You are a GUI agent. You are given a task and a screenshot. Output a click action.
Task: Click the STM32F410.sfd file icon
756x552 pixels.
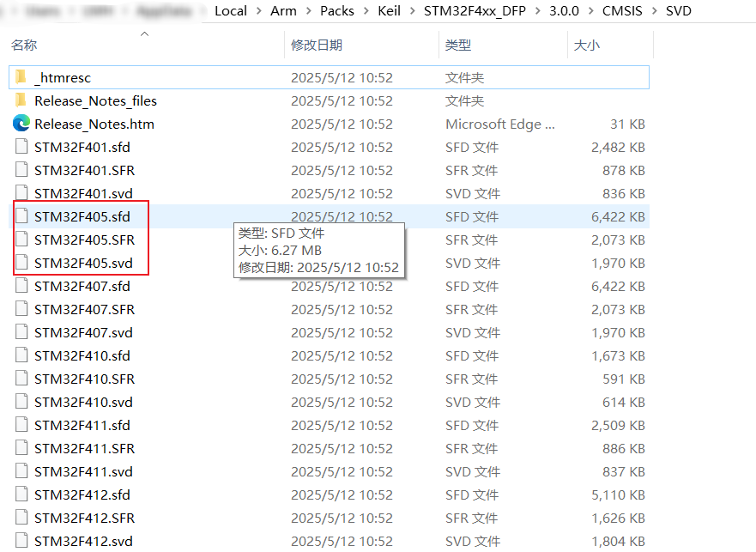point(21,355)
